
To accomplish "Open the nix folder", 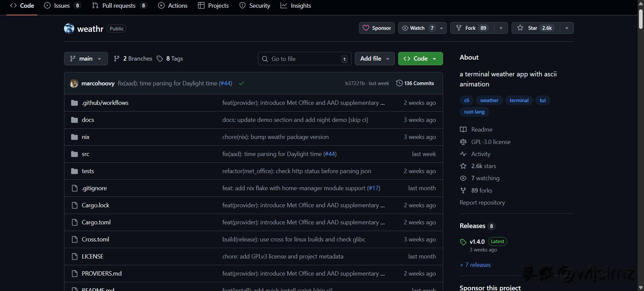I will coord(86,137).
